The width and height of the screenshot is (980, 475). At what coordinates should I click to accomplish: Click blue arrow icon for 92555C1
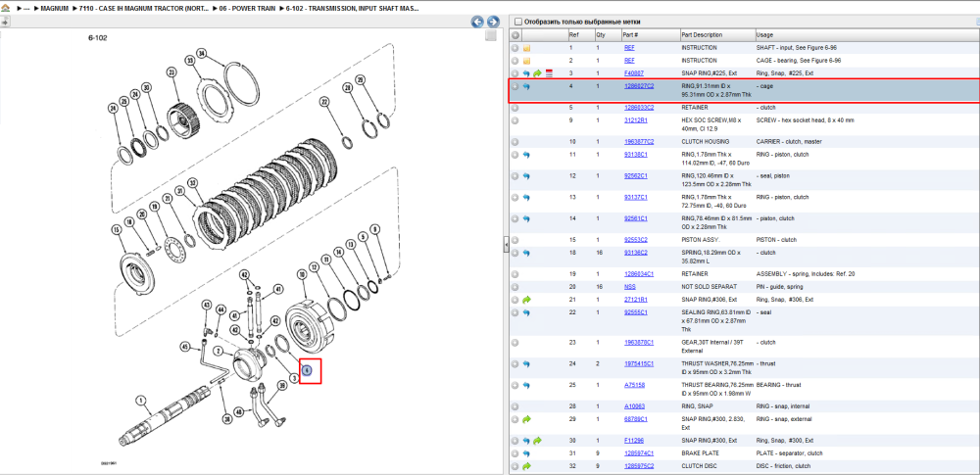tap(526, 312)
